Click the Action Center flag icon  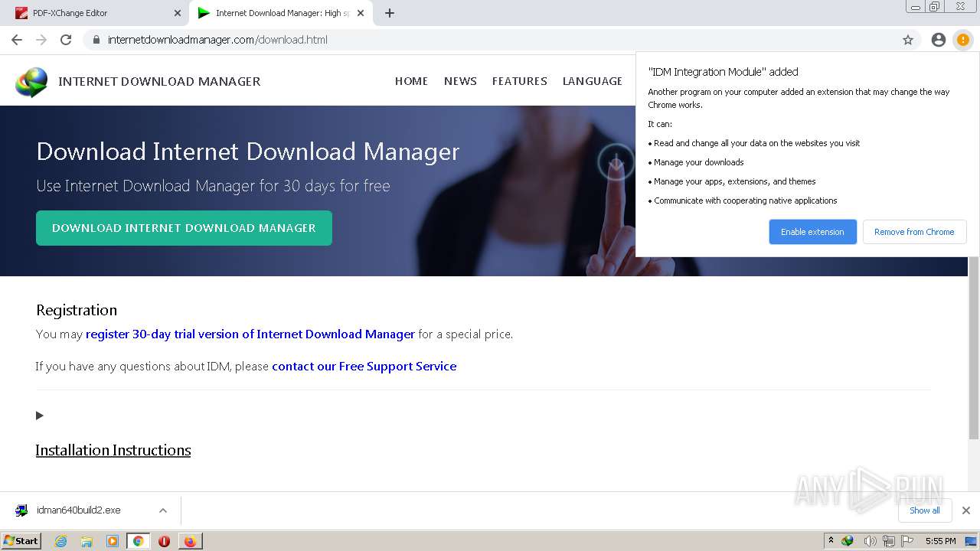pos(906,541)
